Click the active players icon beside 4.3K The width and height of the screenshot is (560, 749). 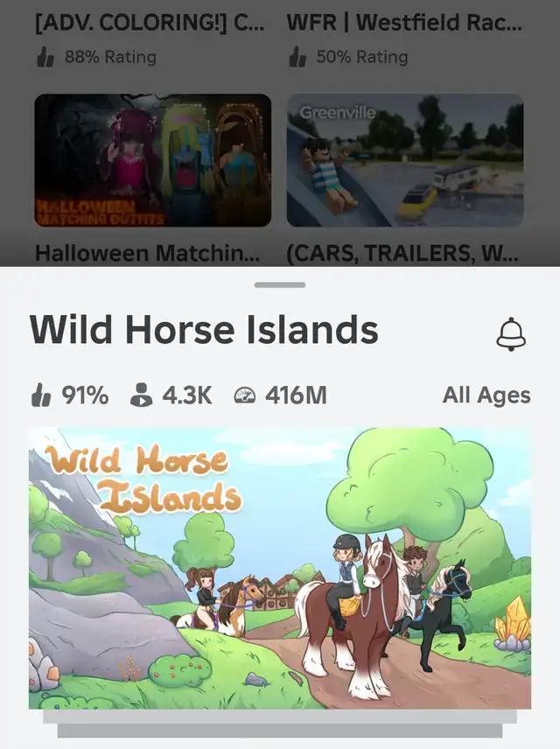click(x=141, y=395)
